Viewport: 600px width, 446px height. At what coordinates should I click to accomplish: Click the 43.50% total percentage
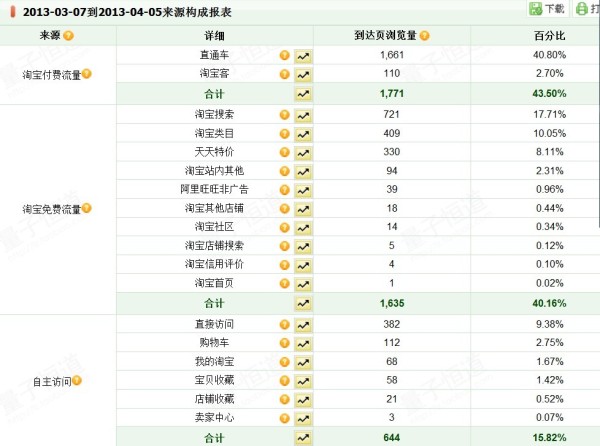click(549, 94)
